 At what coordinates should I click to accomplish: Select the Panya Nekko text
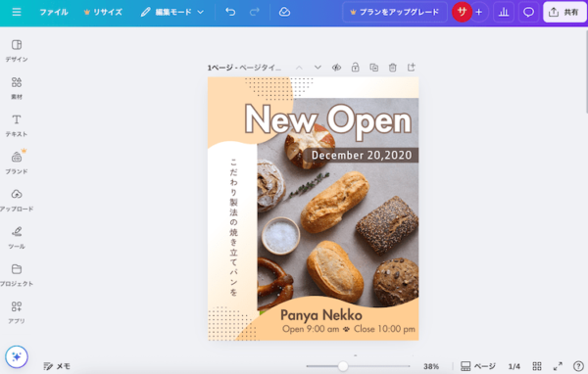[x=321, y=315]
